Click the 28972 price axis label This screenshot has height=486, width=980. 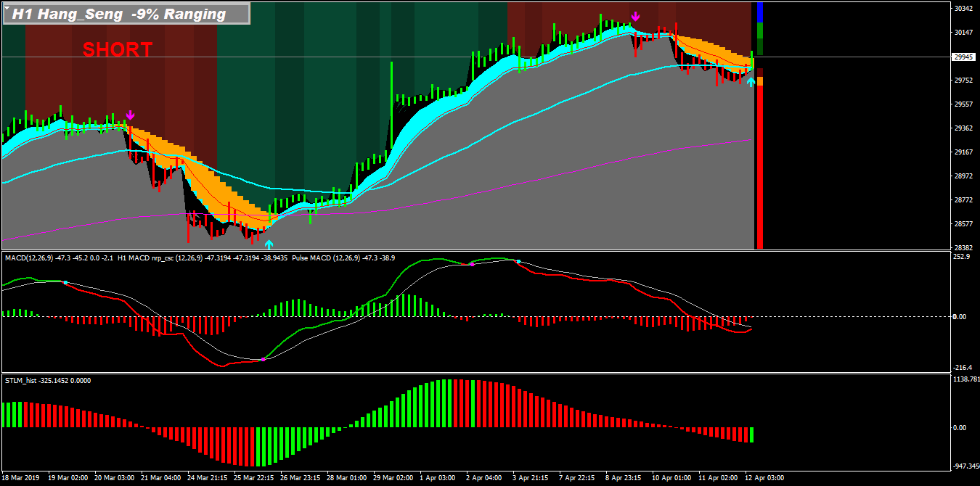click(964, 176)
